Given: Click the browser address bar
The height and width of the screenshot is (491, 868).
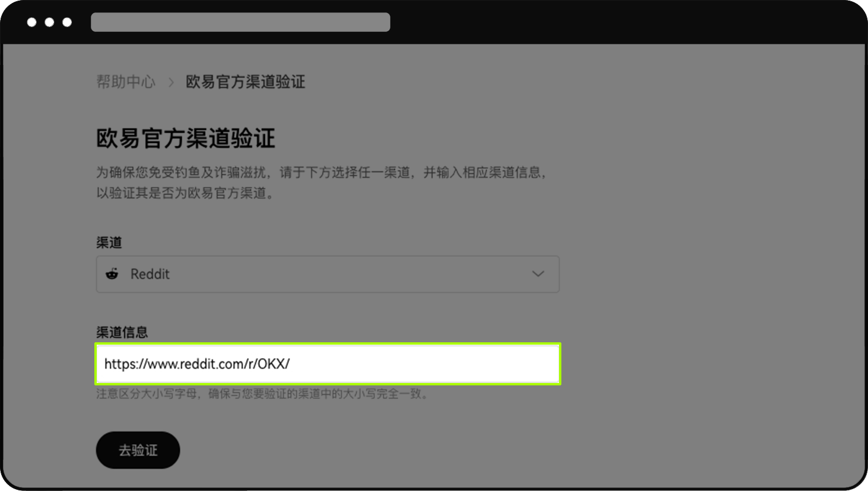Looking at the screenshot, I should click(241, 22).
